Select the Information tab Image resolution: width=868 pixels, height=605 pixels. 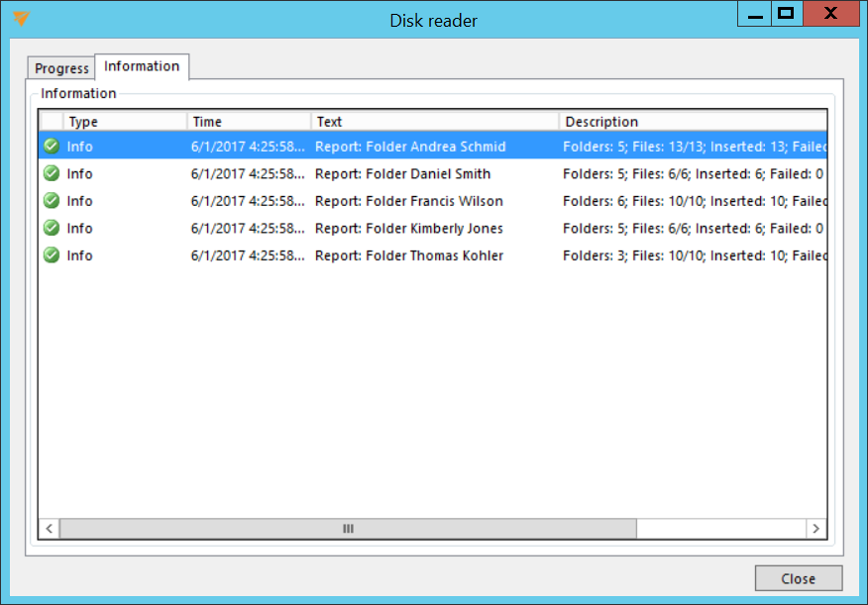(x=142, y=66)
